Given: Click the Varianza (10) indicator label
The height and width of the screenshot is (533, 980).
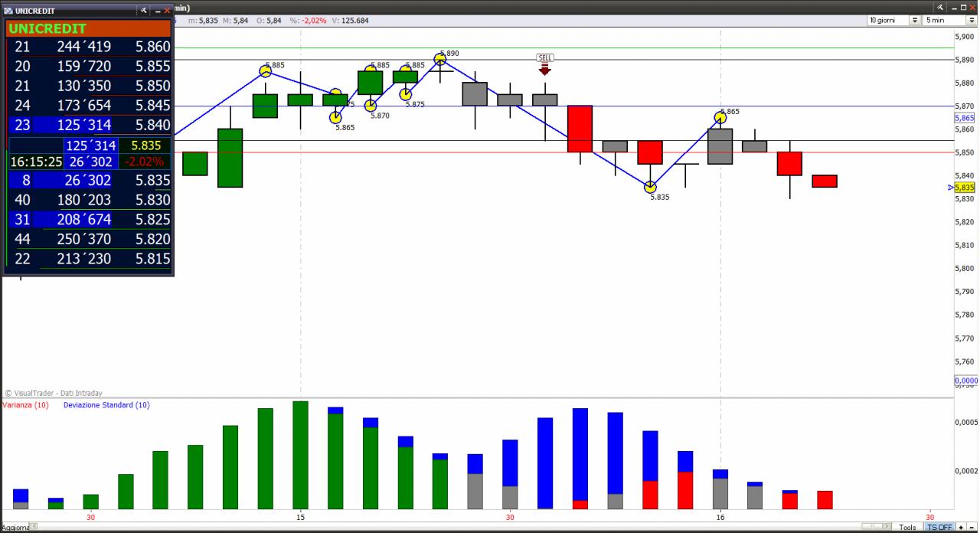Looking at the screenshot, I should (25, 404).
